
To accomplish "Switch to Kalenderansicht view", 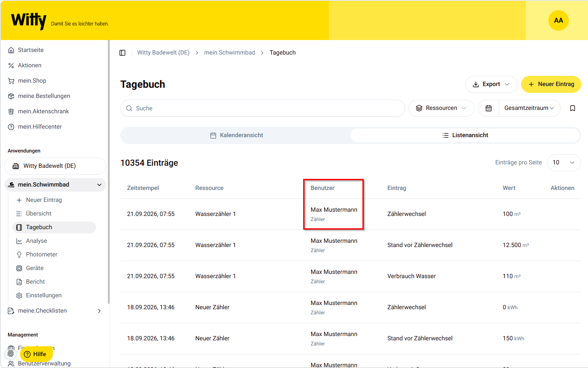I will (x=236, y=135).
